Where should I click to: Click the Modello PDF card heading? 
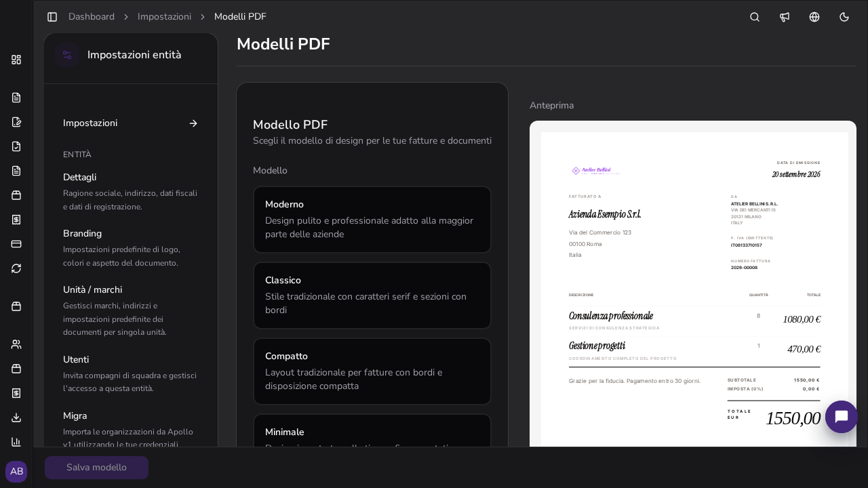(290, 125)
